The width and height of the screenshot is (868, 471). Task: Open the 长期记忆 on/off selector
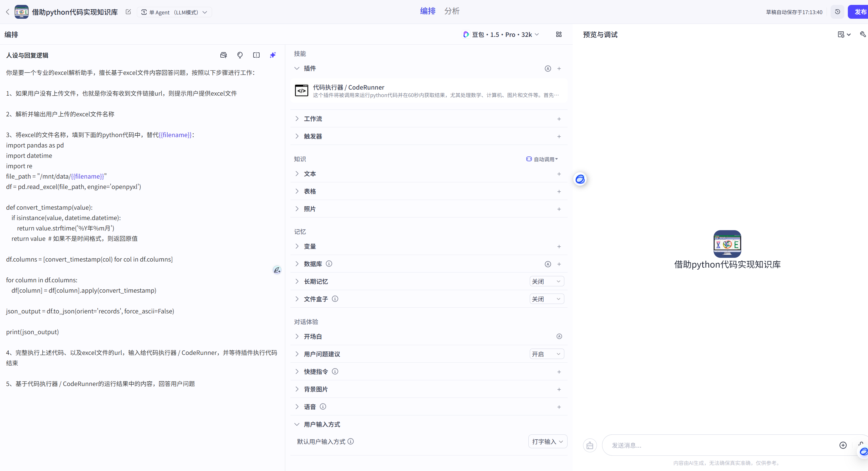pyautogui.click(x=546, y=281)
